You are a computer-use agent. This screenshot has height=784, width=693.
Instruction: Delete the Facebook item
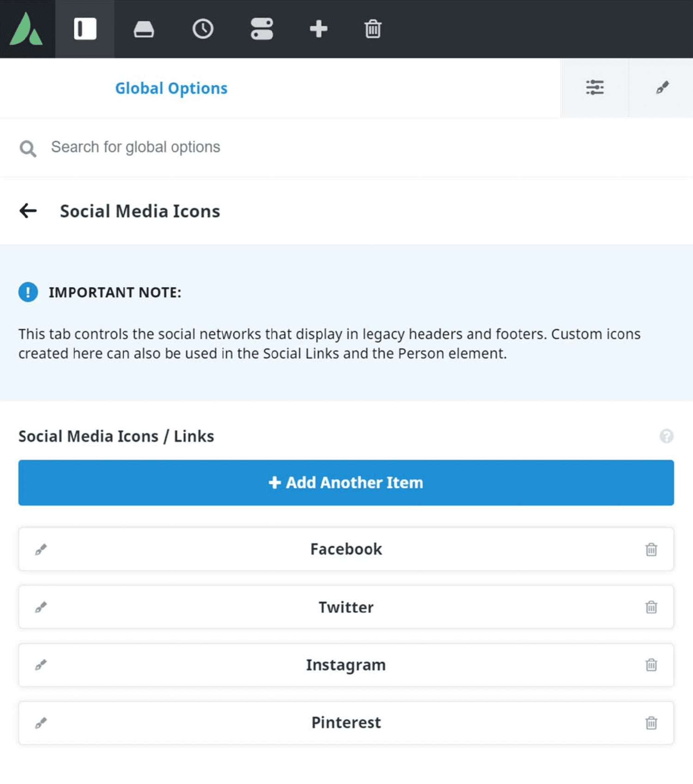click(x=651, y=549)
